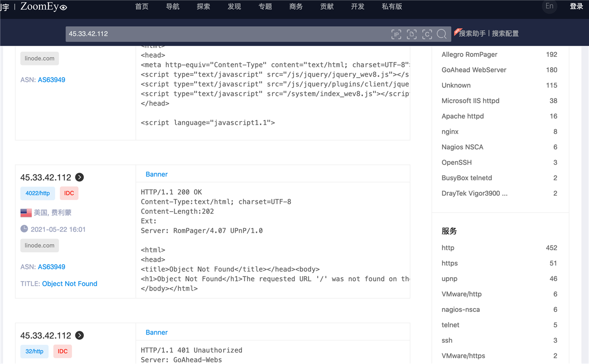Click the magnifying glass search icon
Viewport: 589px width, 364px height.
tap(442, 34)
